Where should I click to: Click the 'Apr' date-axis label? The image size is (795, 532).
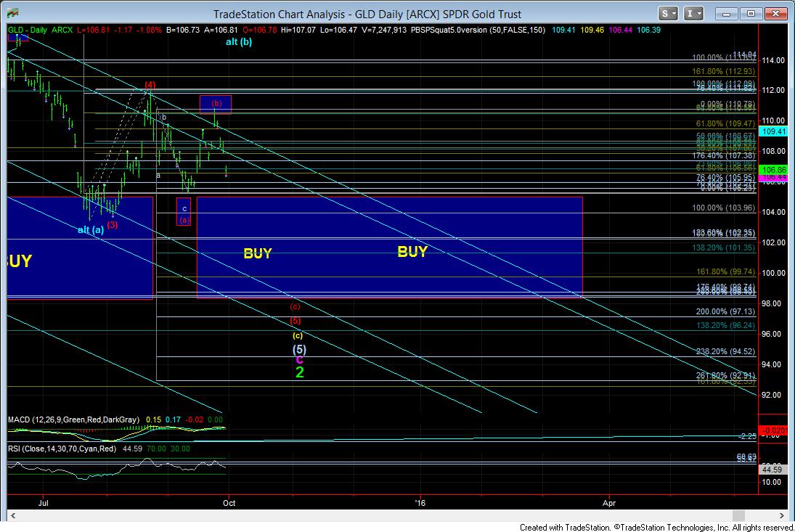(609, 503)
